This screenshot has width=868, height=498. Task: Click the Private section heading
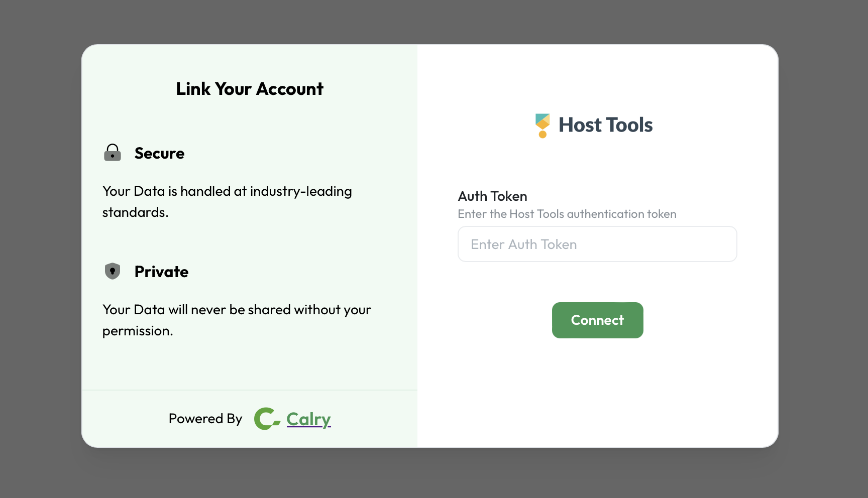click(161, 272)
